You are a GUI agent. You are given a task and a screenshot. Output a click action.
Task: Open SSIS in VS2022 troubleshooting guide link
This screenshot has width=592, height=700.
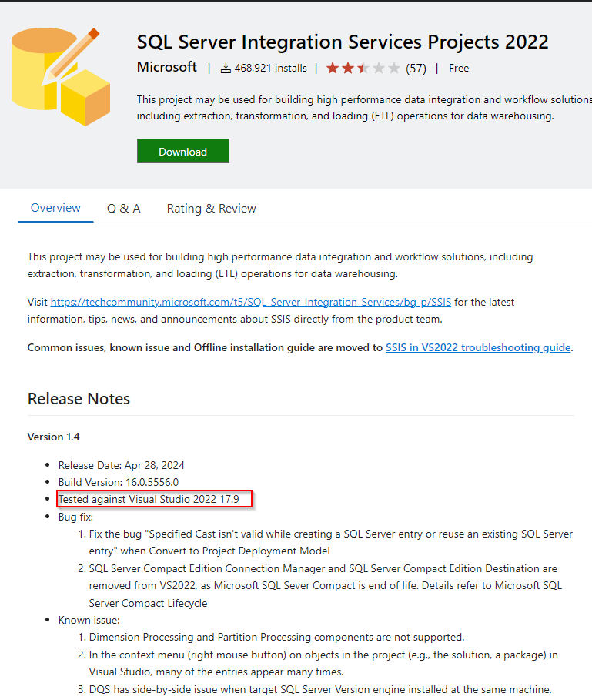tap(478, 348)
